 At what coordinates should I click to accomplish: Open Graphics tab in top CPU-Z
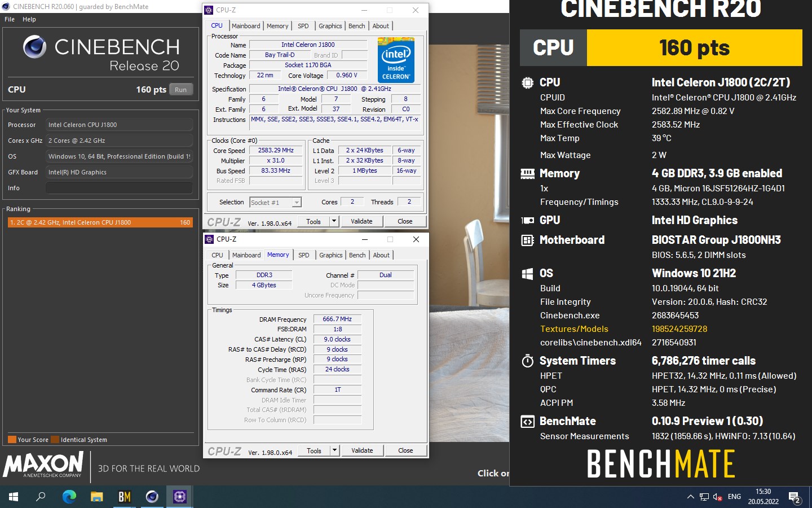tap(330, 26)
